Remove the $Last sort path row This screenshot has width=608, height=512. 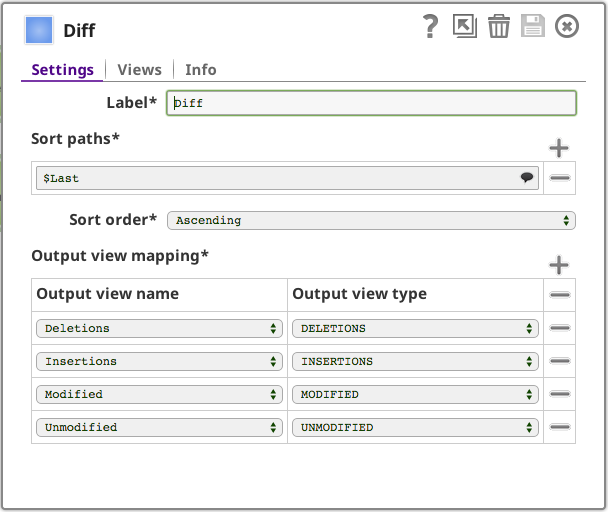click(x=560, y=178)
